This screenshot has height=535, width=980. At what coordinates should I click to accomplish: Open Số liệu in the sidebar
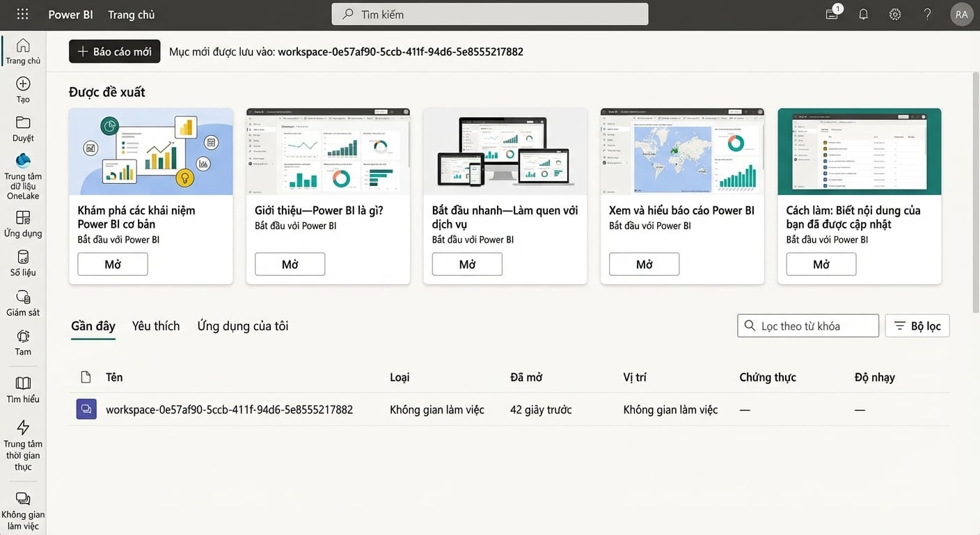pyautogui.click(x=23, y=263)
